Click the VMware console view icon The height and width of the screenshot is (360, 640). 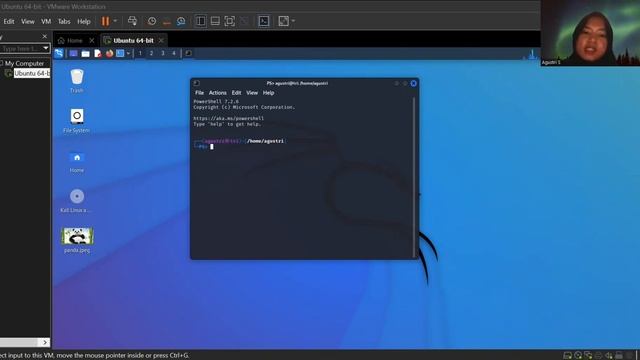coord(264,21)
